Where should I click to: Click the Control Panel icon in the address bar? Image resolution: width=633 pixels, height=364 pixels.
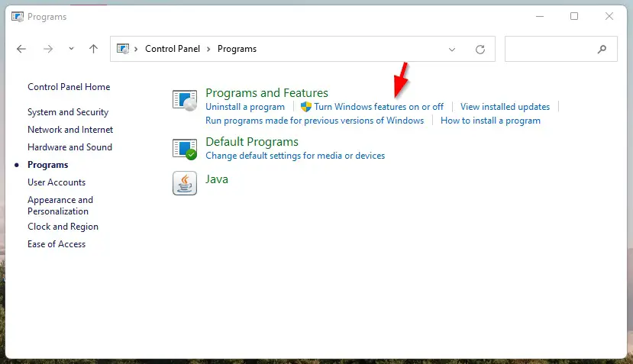point(123,49)
